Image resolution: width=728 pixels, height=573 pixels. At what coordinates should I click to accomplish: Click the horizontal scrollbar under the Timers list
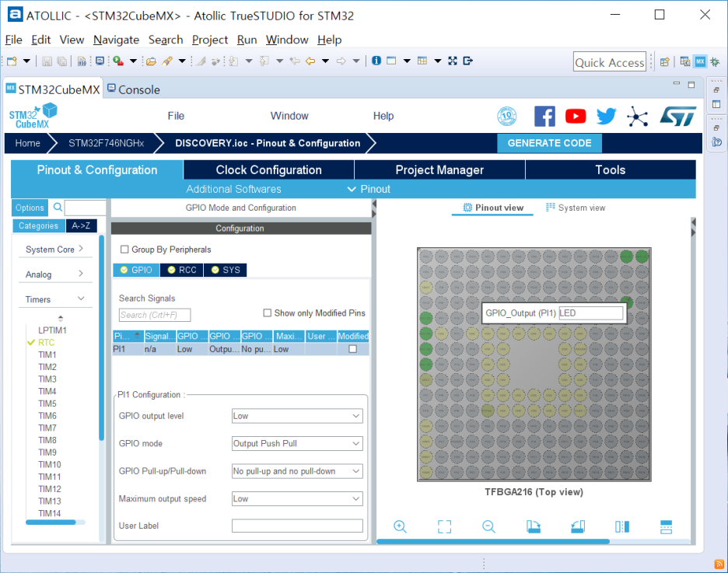point(51,522)
